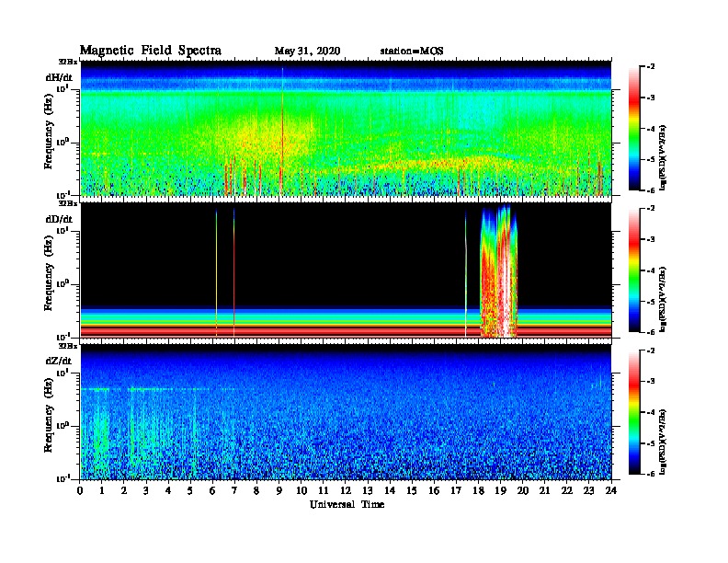728x563 pixels.
Task: Click the vertical line near 7 UT in dD/dt
Action: tap(234, 273)
